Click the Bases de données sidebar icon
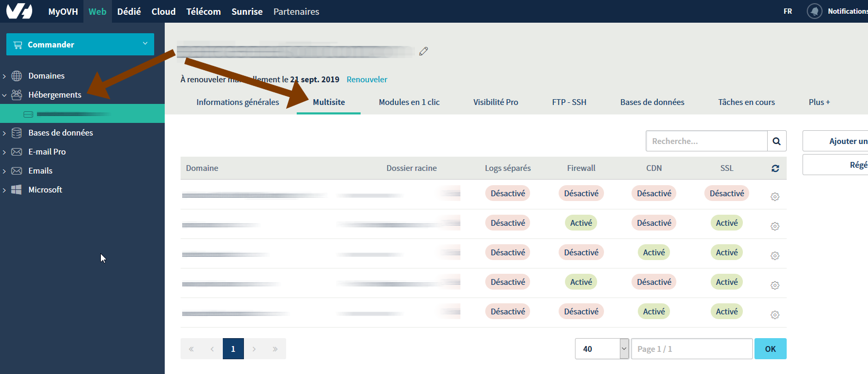The width and height of the screenshot is (868, 374). coord(17,133)
